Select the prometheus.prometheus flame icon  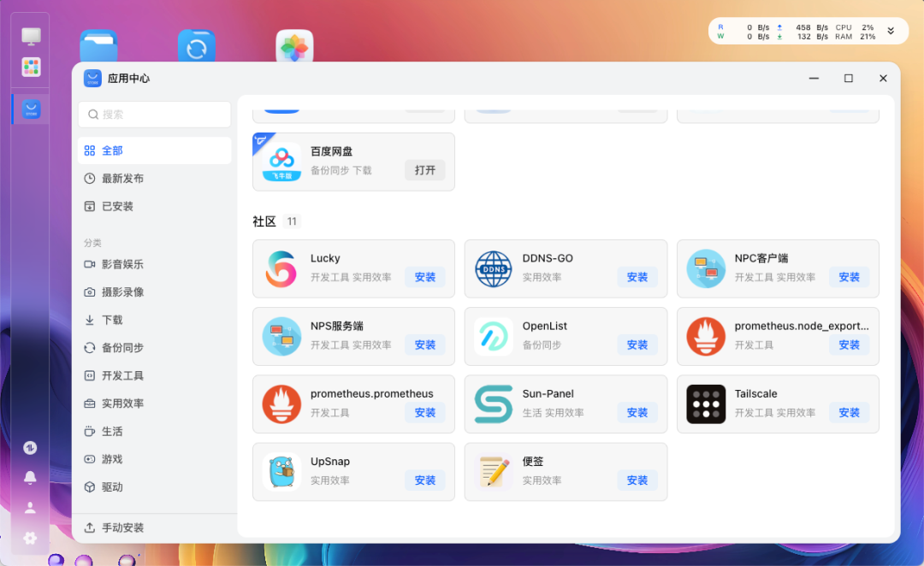coord(281,403)
